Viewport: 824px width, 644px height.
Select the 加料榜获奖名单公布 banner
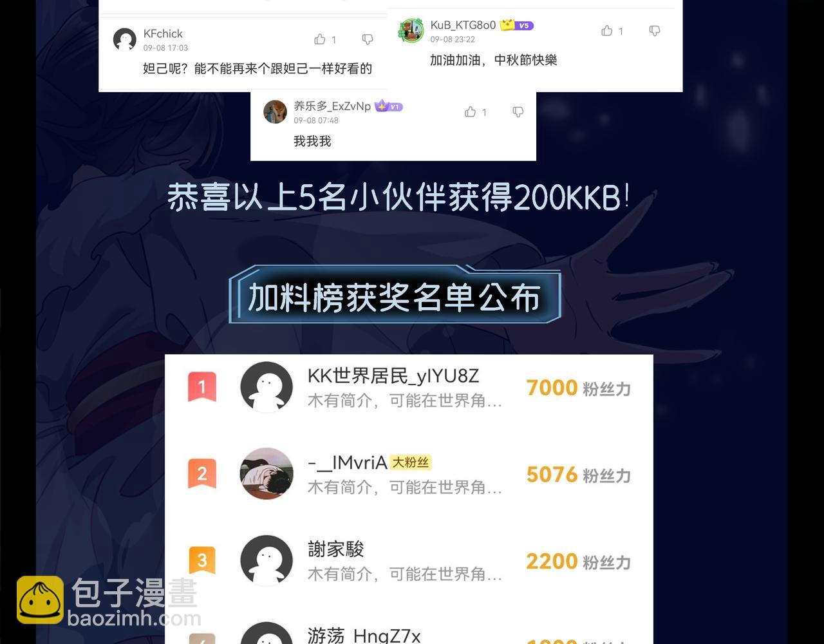(395, 297)
